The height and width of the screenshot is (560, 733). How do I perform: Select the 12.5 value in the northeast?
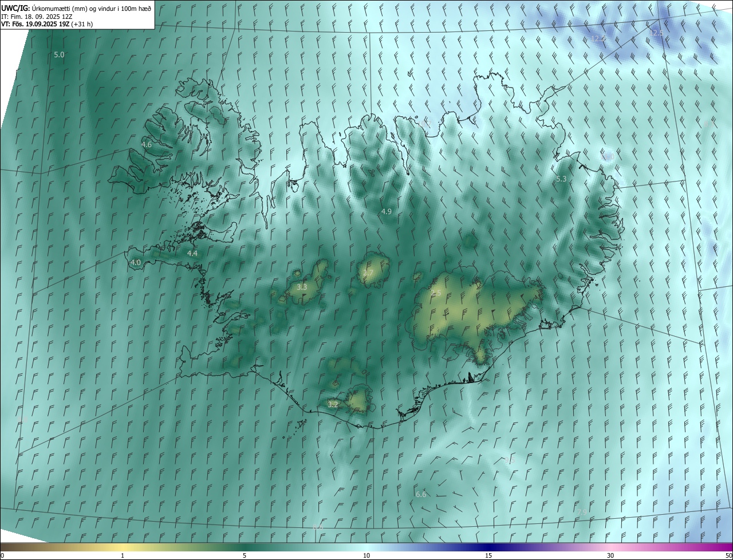(x=656, y=33)
